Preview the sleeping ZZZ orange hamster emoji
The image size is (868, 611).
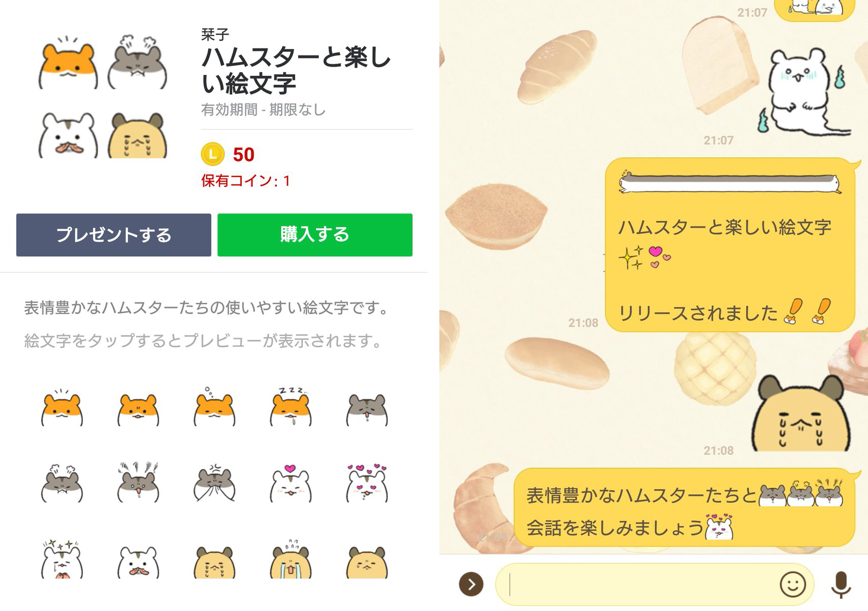point(291,407)
